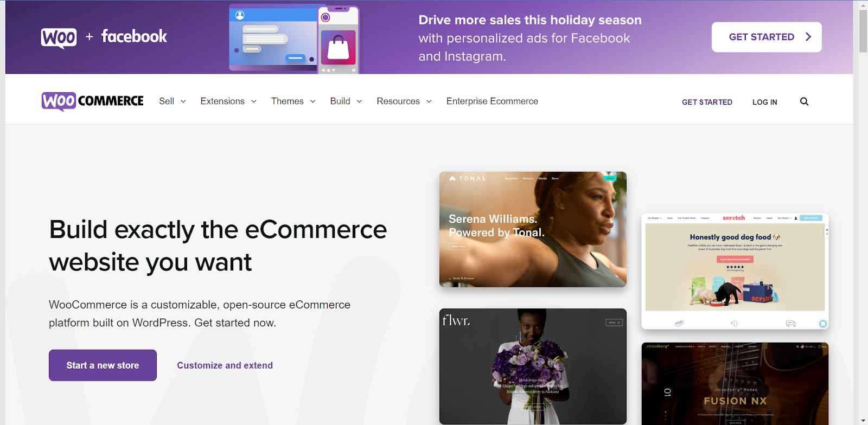Expand the Extensions dropdown menu
The width and height of the screenshot is (868, 425).
pos(228,101)
